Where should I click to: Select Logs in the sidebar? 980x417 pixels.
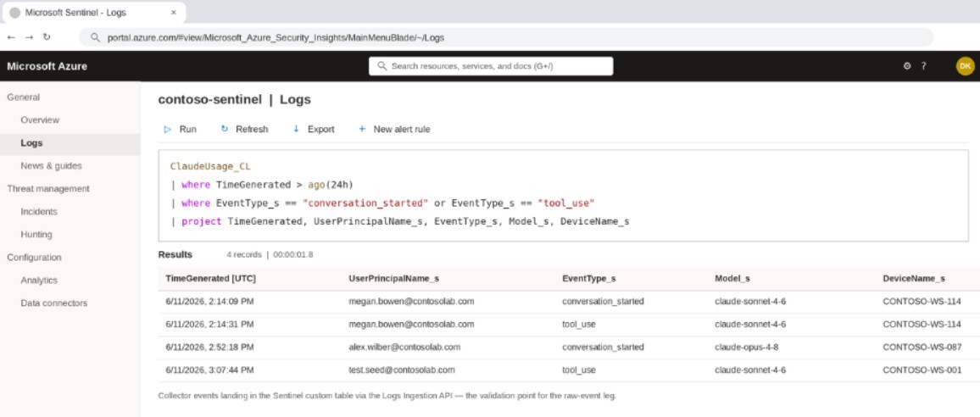click(70, 143)
